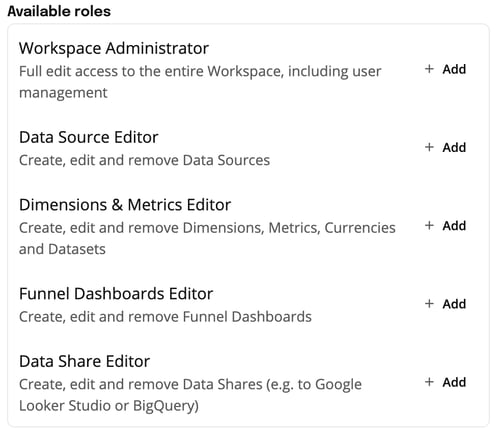Click the 'Full edit access to the entire Workspace' description

pos(200,82)
